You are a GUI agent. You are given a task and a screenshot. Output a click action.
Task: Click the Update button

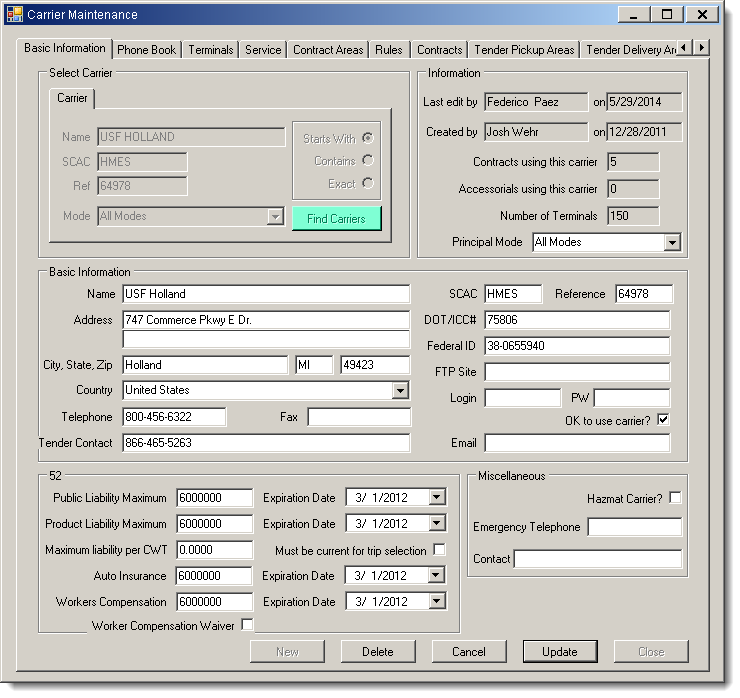[560, 652]
